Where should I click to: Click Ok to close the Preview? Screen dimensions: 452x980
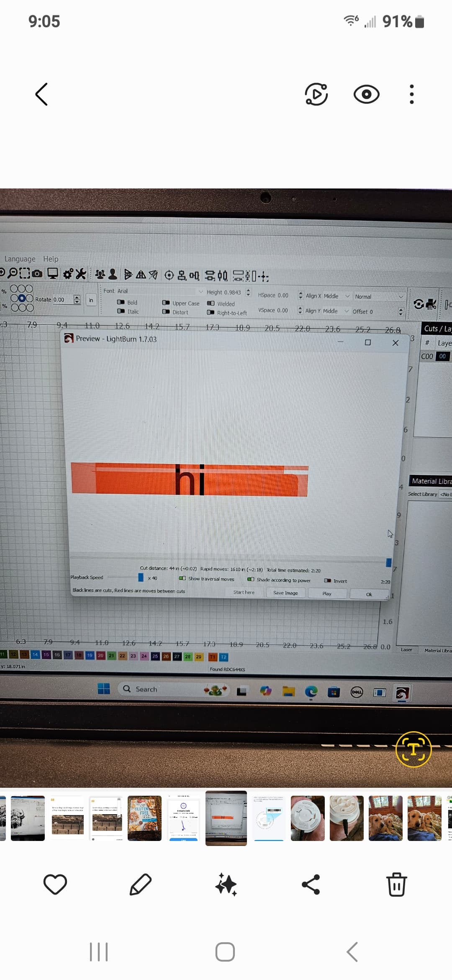[369, 594]
